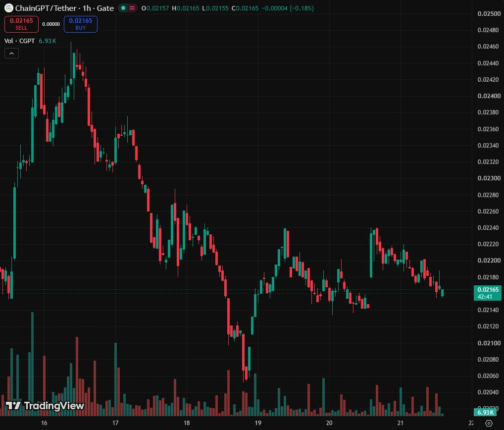Click date "18" on the time axis

(x=187, y=423)
